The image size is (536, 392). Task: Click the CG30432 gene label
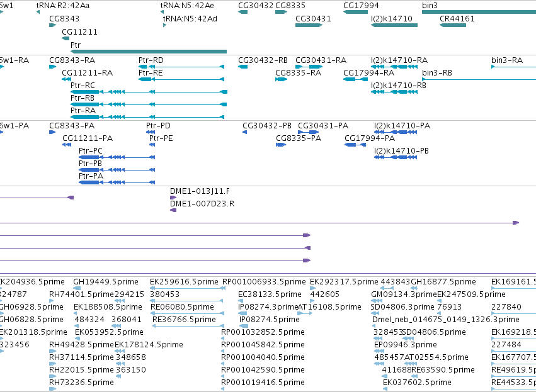click(256, 6)
